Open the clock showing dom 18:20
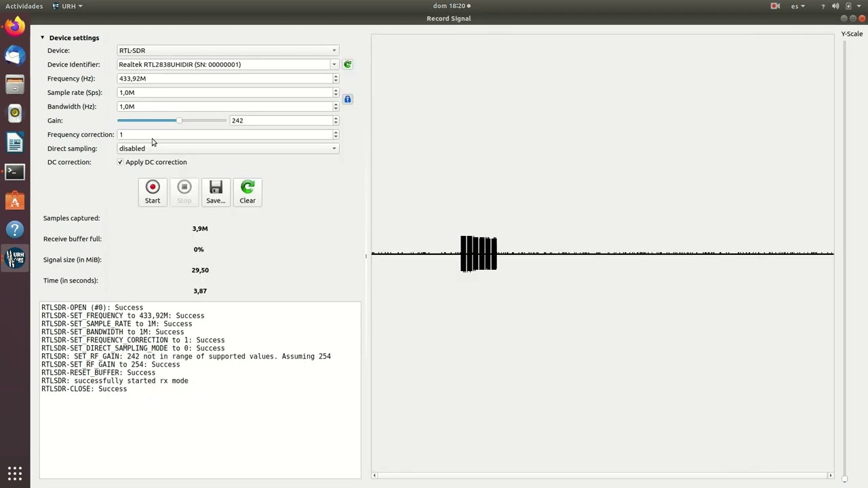Screen dimensions: 868x488 coord(451,6)
